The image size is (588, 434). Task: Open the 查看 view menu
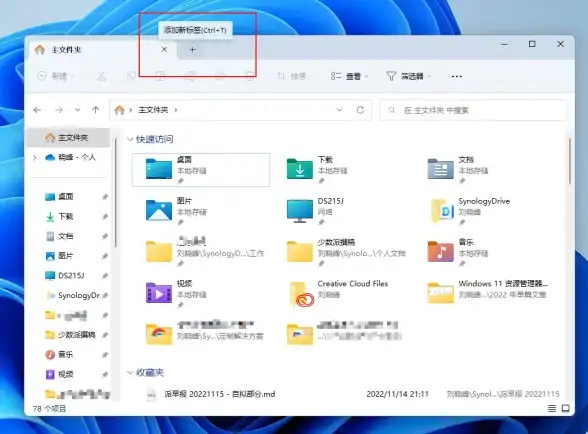tap(349, 76)
